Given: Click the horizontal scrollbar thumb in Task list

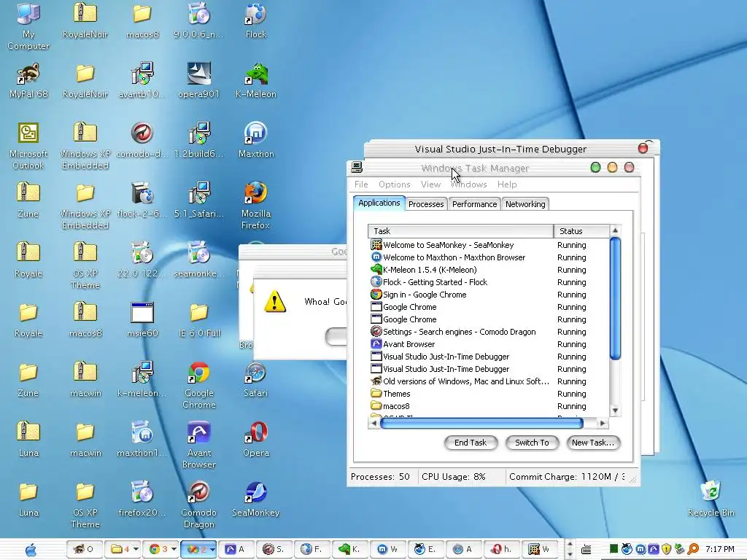Looking at the screenshot, I should point(481,423).
